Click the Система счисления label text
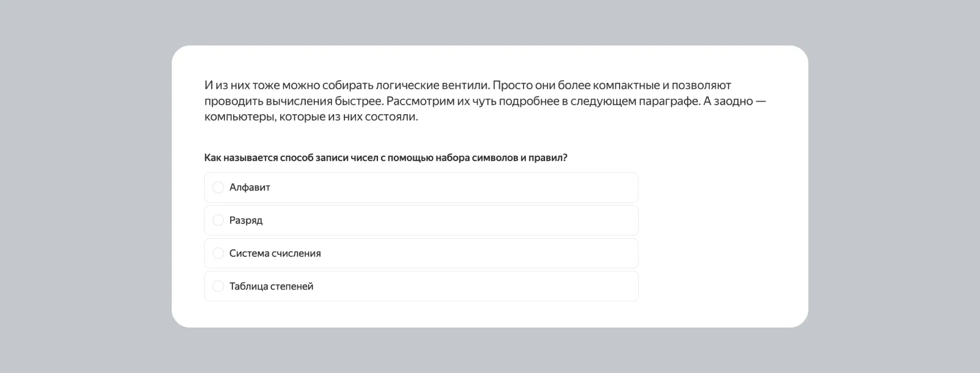The width and height of the screenshot is (980, 373). (x=275, y=254)
